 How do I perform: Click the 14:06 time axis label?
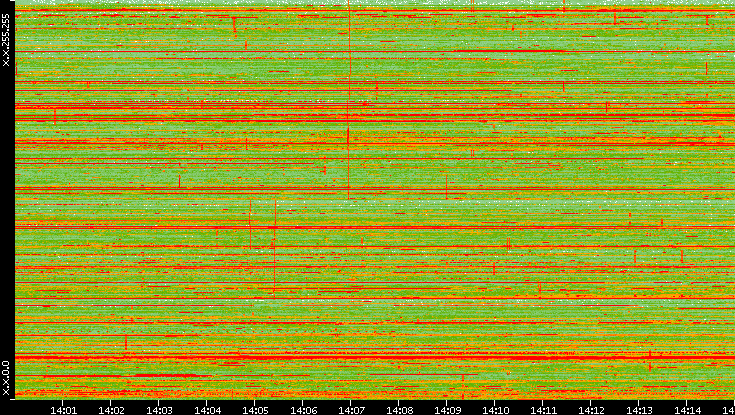click(x=303, y=410)
